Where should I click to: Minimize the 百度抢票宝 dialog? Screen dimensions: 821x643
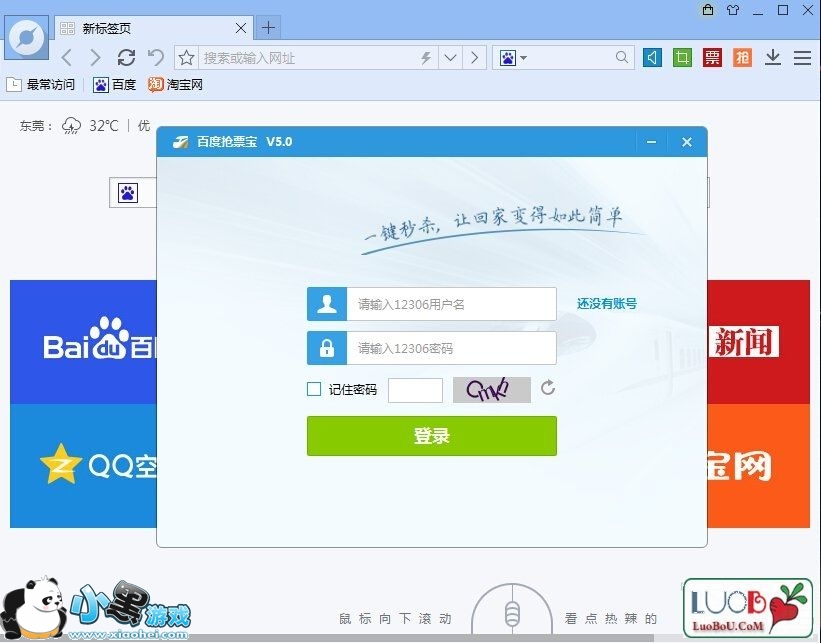(x=651, y=142)
